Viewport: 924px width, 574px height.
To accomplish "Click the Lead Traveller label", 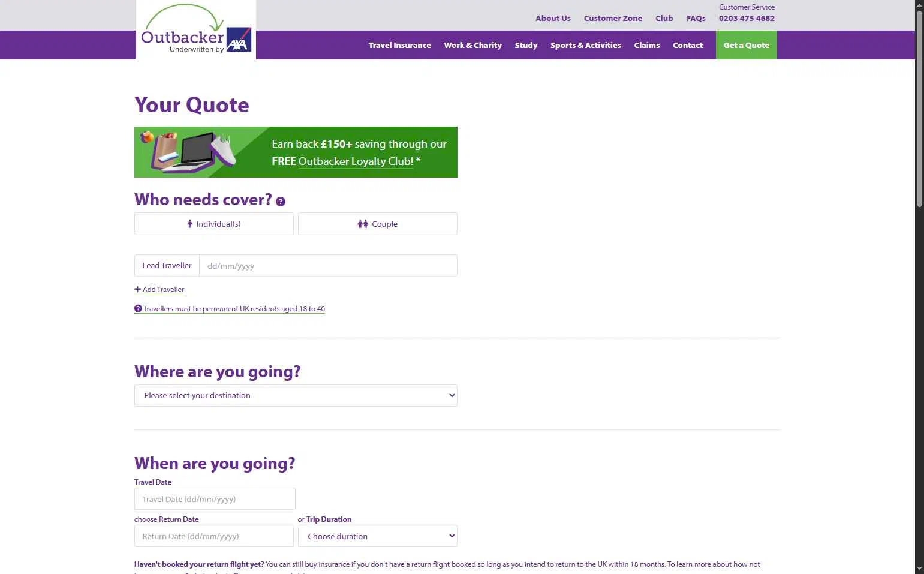I will [167, 266].
